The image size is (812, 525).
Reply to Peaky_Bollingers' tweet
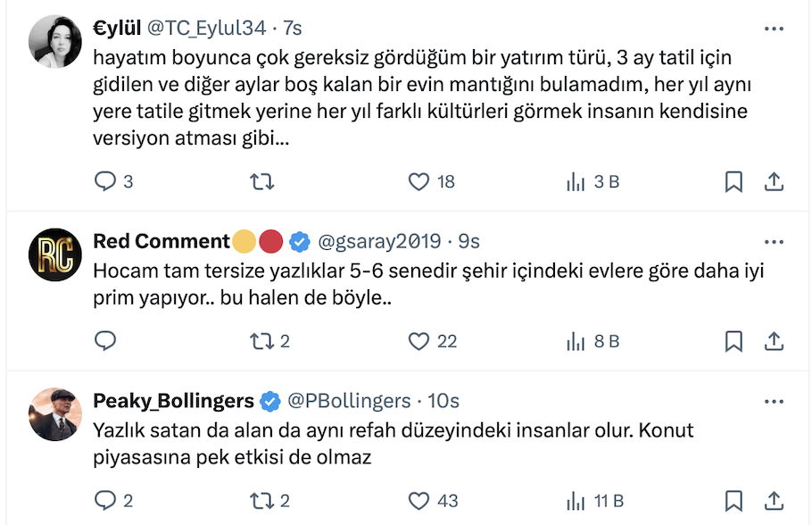pyautogui.click(x=106, y=500)
